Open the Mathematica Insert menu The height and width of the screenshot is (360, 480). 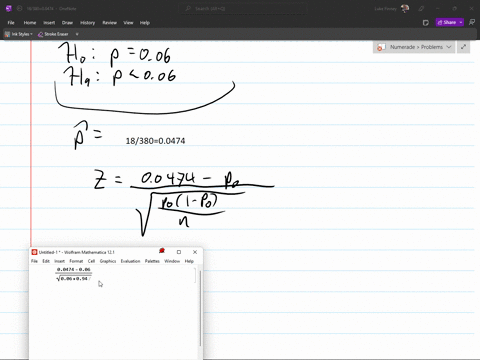click(x=59, y=261)
